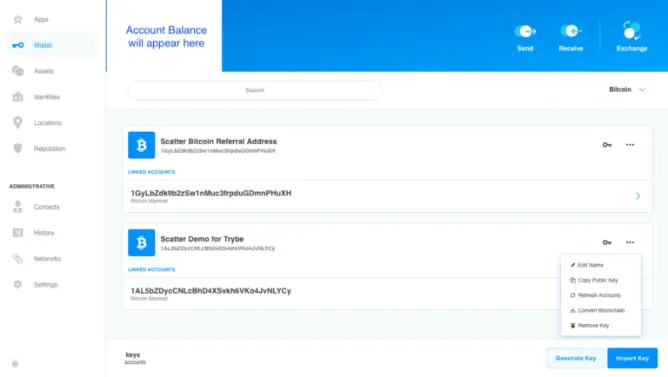This screenshot has width=668, height=377.
Task: Open the Networks label in sidebar
Action: tap(47, 259)
